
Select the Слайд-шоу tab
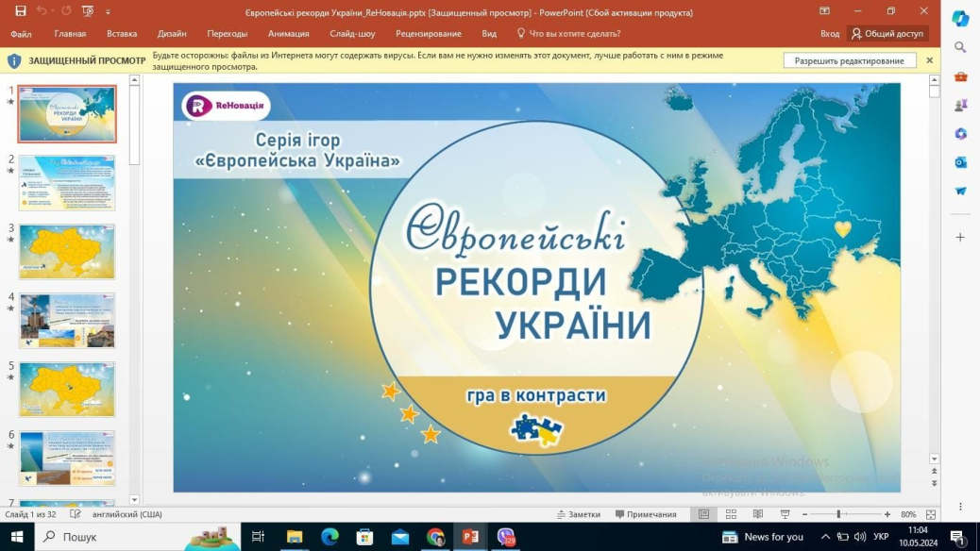pyautogui.click(x=352, y=34)
